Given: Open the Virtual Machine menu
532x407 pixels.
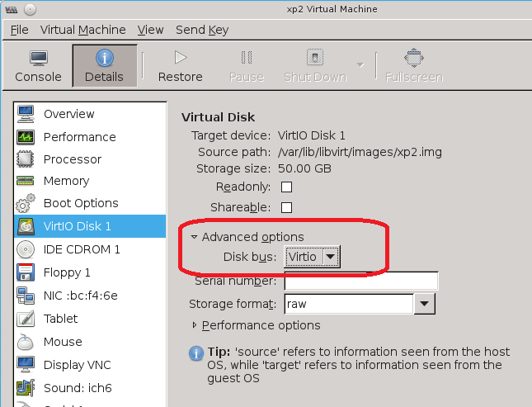Looking at the screenshot, I should tap(82, 30).
